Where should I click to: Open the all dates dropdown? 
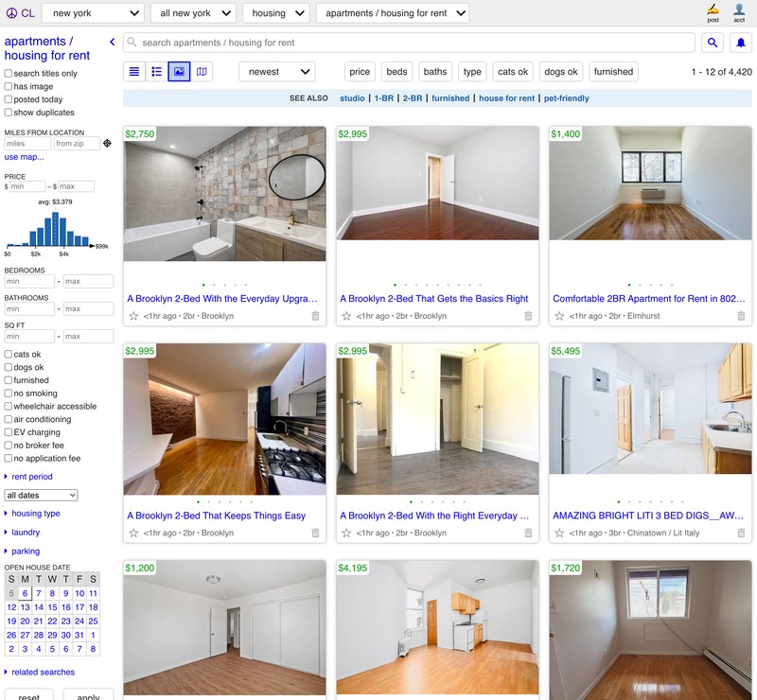(x=41, y=496)
